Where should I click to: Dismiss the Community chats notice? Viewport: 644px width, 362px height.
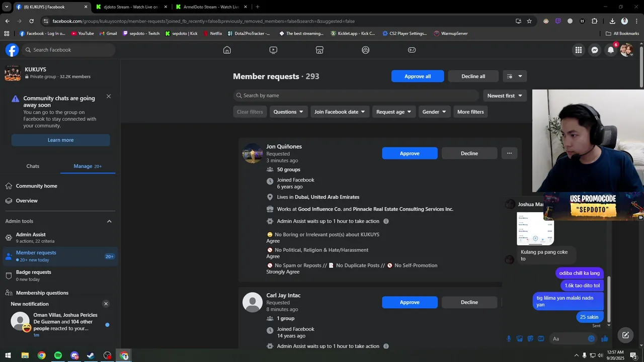109,96
